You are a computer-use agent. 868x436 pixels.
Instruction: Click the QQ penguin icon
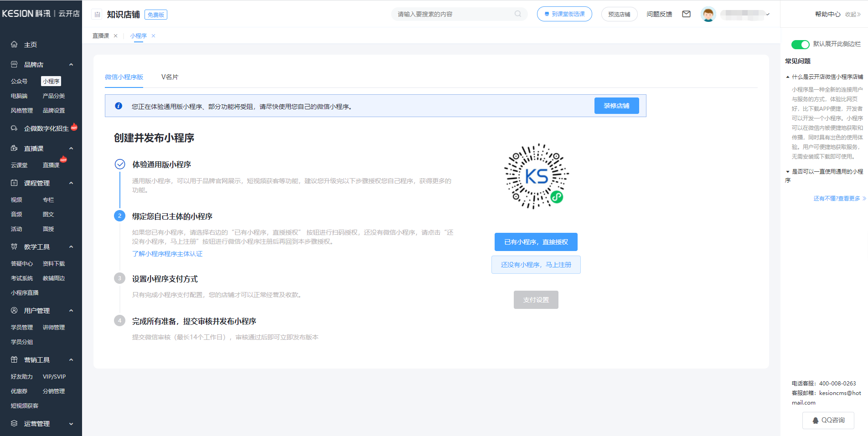pyautogui.click(x=816, y=421)
